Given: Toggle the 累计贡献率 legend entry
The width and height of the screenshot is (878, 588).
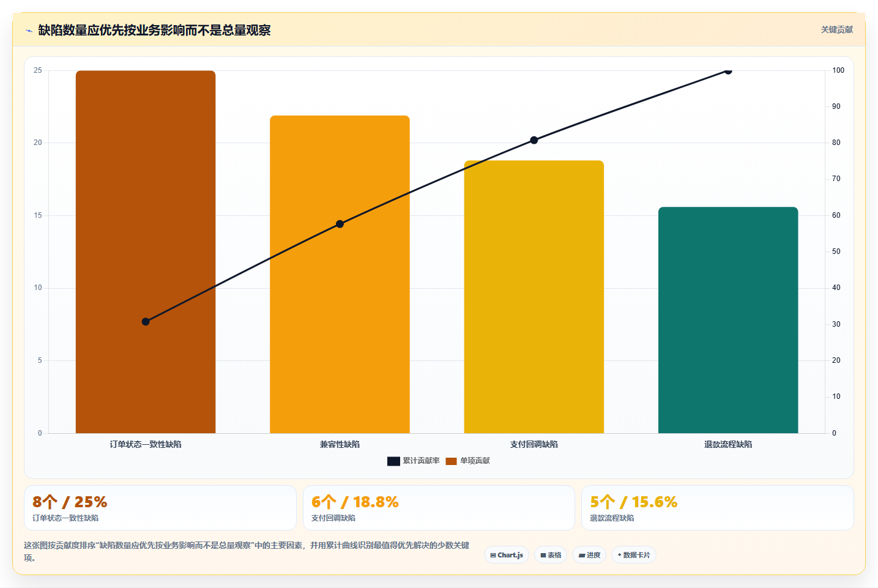Looking at the screenshot, I should (414, 461).
